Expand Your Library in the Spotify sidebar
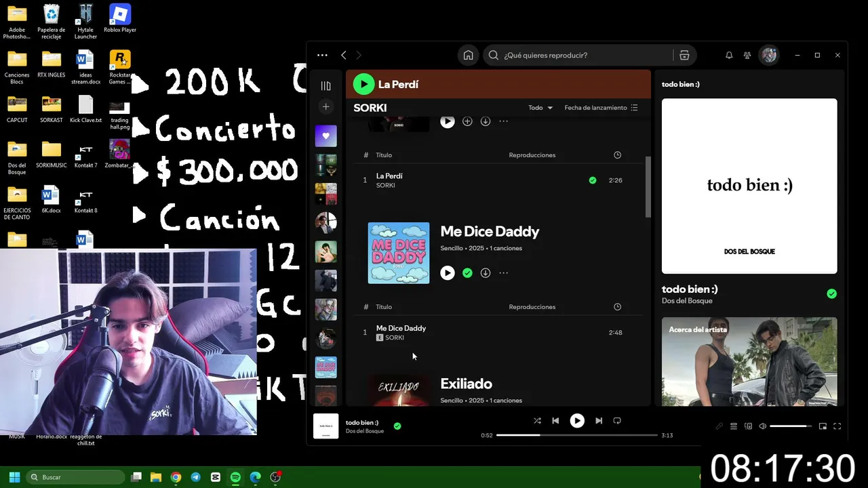The height and width of the screenshot is (488, 868). click(325, 85)
